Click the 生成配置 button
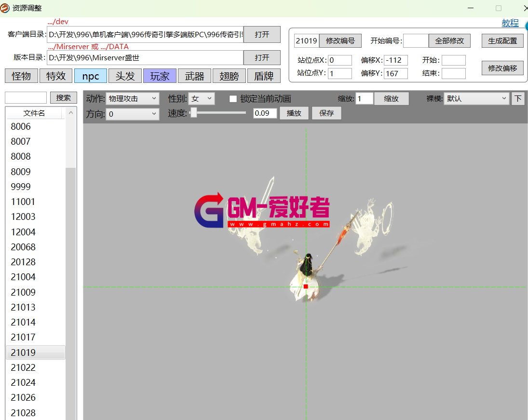The image size is (528, 420). [x=502, y=41]
